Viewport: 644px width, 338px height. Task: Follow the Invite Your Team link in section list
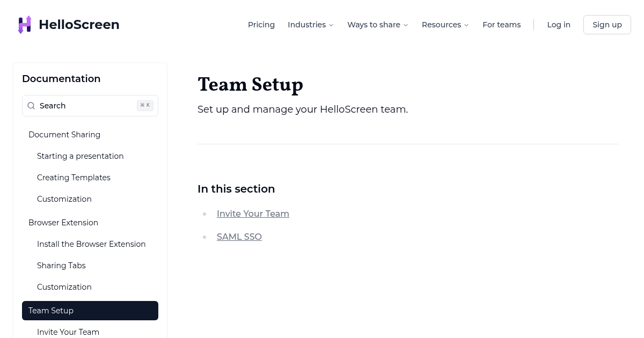click(x=253, y=214)
